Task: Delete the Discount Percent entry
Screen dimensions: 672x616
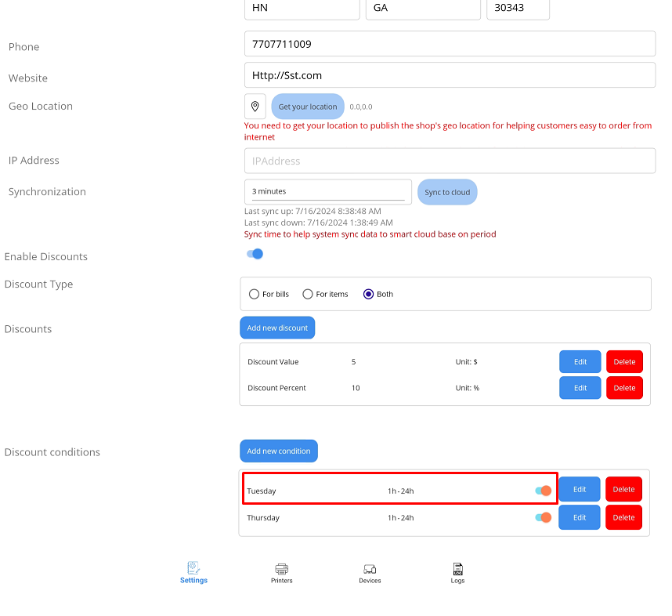Action: click(624, 388)
